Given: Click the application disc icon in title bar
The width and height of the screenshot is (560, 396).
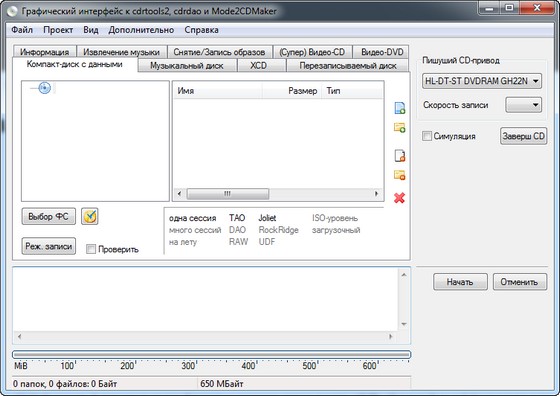Looking at the screenshot, I should tap(12, 11).
